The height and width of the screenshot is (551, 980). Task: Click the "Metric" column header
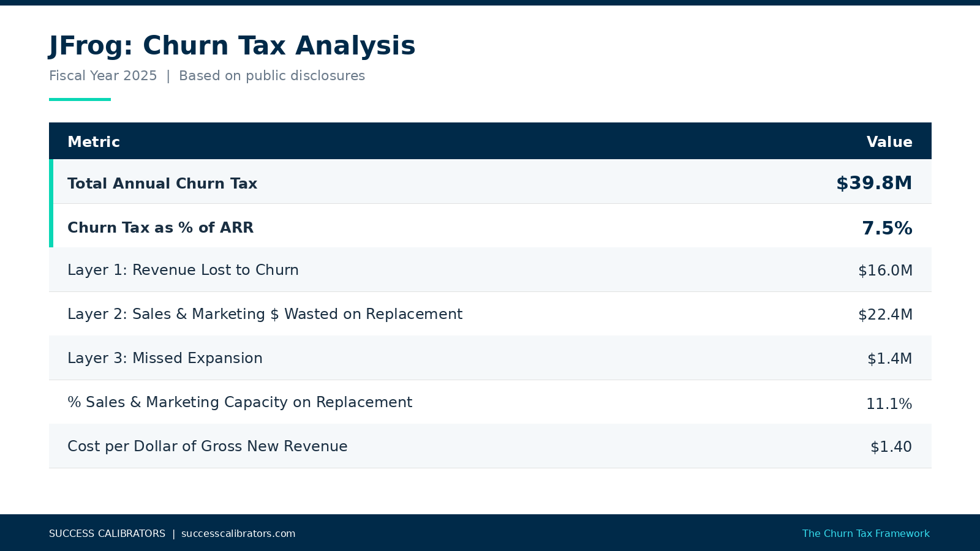[94, 141]
